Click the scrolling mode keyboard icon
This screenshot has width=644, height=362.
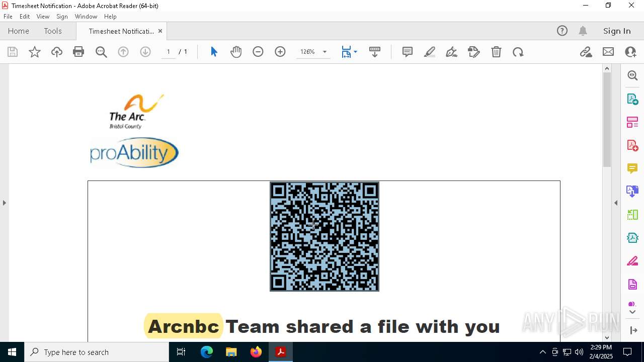click(x=375, y=52)
